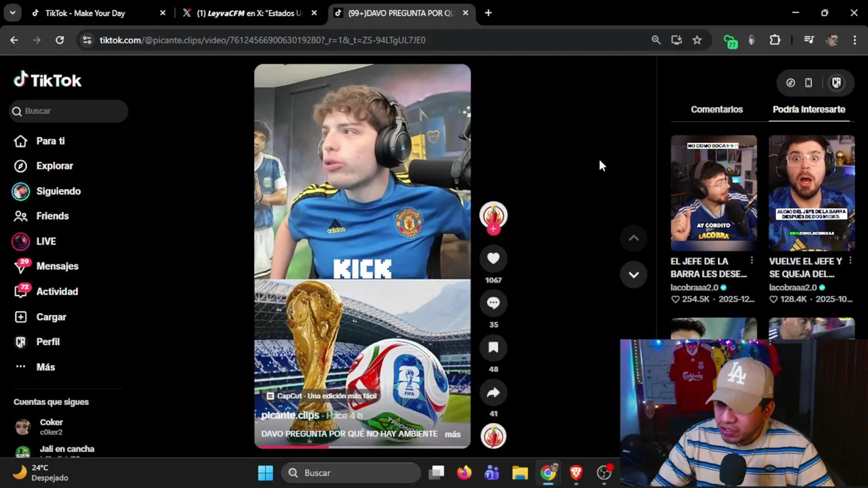Switch to LeyvaCFM en X tab
Image resolution: width=868 pixels, height=488 pixels.
[249, 13]
